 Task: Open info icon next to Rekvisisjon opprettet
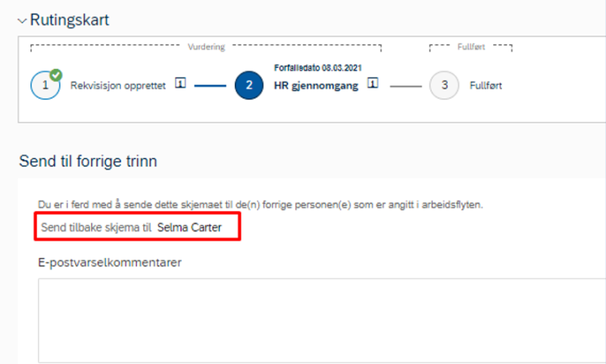pyautogui.click(x=180, y=83)
